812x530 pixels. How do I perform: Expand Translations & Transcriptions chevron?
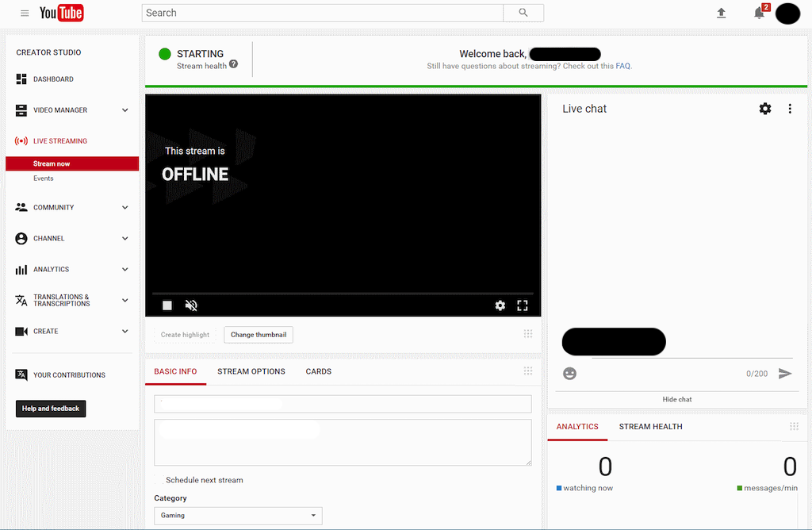click(124, 301)
